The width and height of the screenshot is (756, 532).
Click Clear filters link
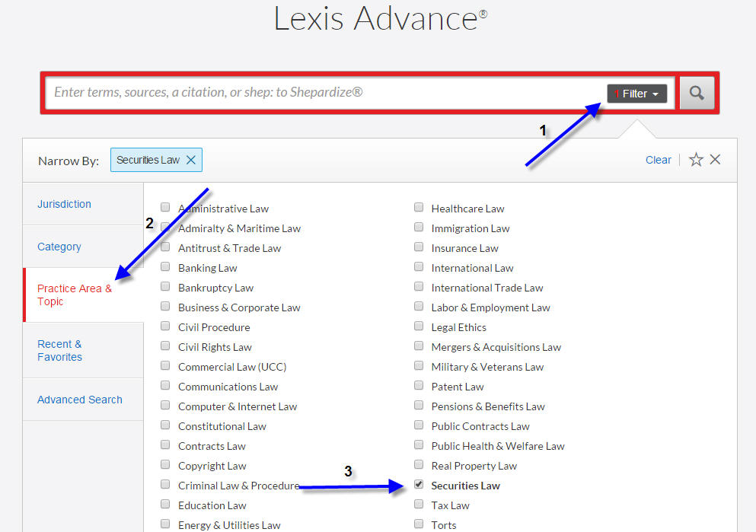[x=658, y=160]
